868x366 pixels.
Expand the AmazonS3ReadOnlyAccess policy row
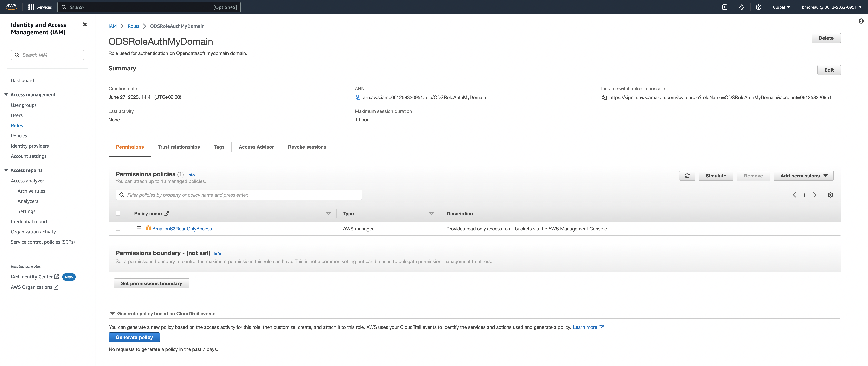coord(139,229)
